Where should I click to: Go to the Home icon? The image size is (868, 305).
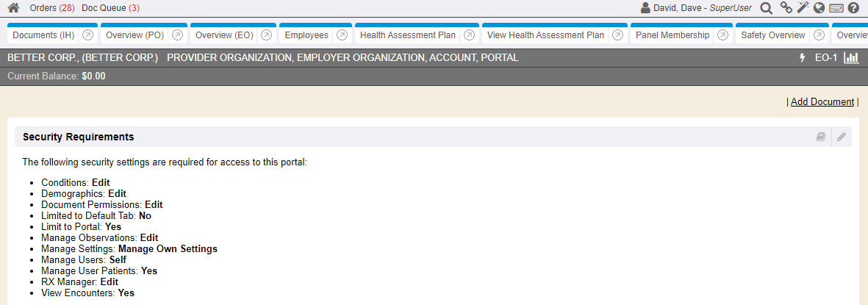pos(13,8)
